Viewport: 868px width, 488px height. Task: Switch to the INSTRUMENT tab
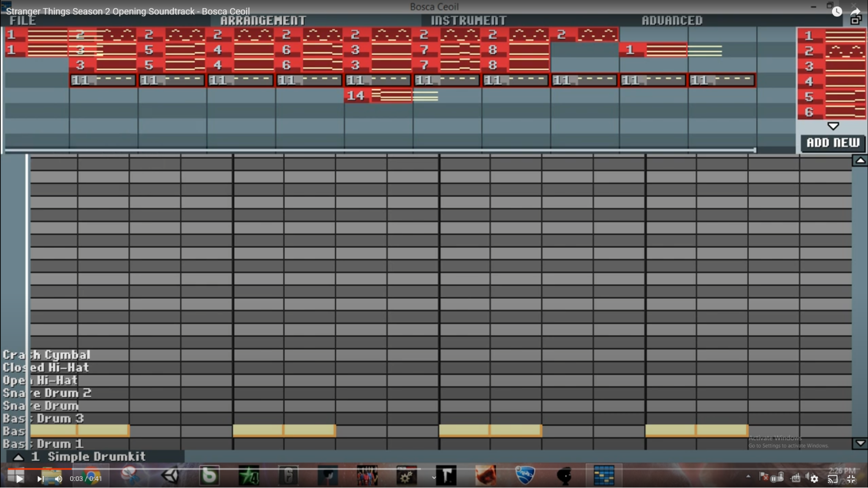pos(469,20)
